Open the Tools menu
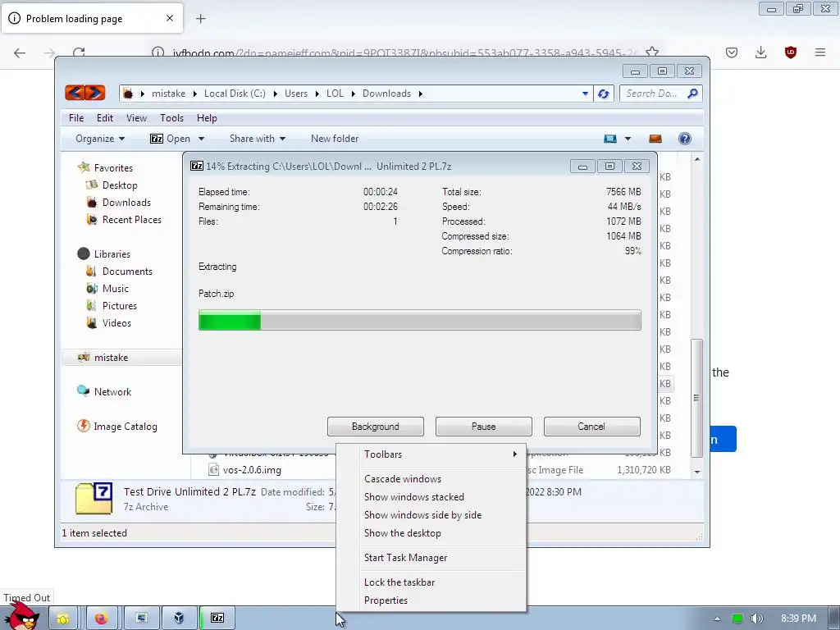This screenshot has height=630, width=840. 171,118
